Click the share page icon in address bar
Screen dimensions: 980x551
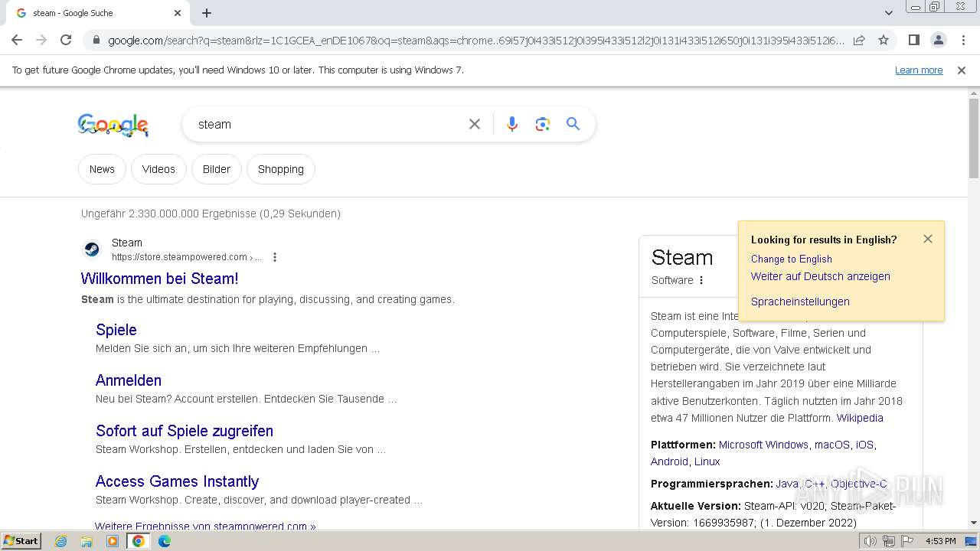pyautogui.click(x=859, y=40)
